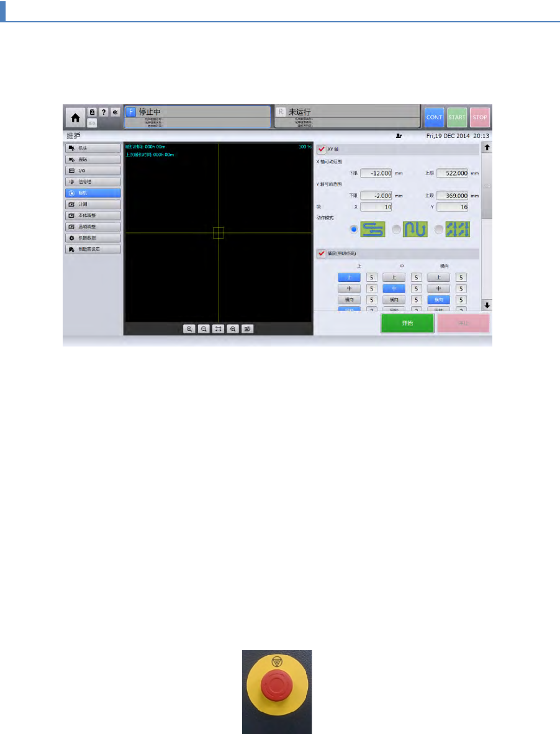The height and width of the screenshot is (734, 560).
Task: Capture the camera view image
Action: [x=248, y=328]
